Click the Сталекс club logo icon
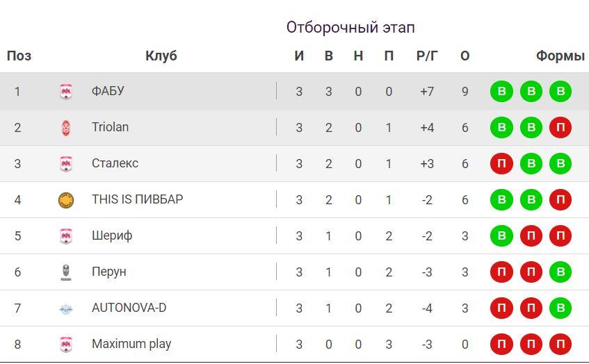This screenshot has width=589, height=364. click(66, 164)
